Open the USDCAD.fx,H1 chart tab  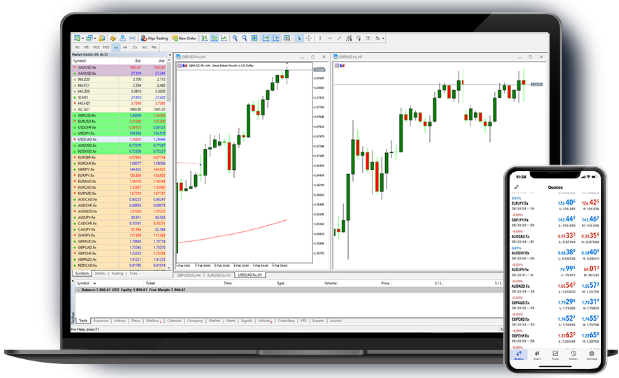click(250, 275)
